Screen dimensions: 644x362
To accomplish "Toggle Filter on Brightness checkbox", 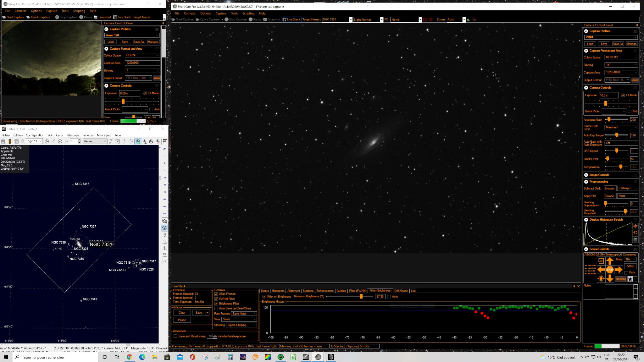I will (x=264, y=297).
